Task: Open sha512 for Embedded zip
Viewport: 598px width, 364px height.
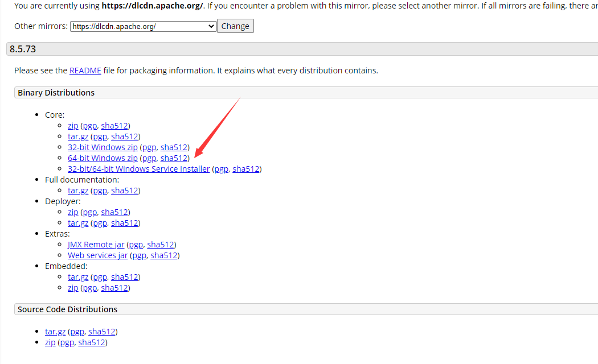Action: (114, 288)
